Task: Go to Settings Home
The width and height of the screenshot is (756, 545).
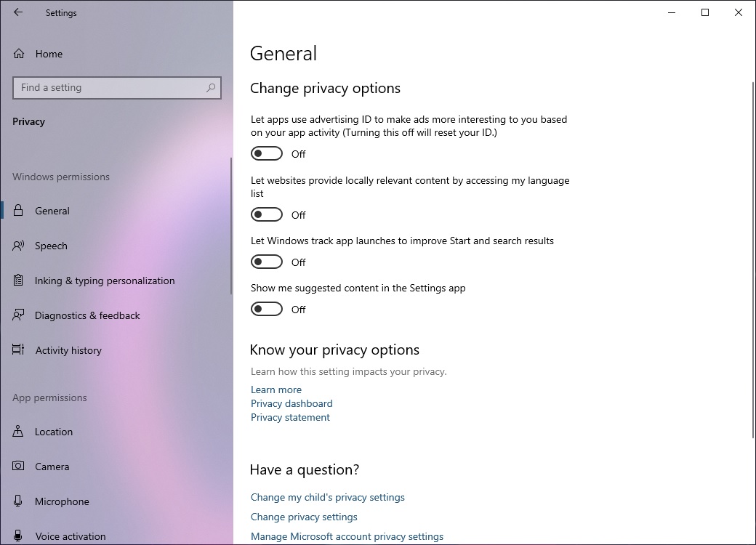Action: tap(116, 54)
